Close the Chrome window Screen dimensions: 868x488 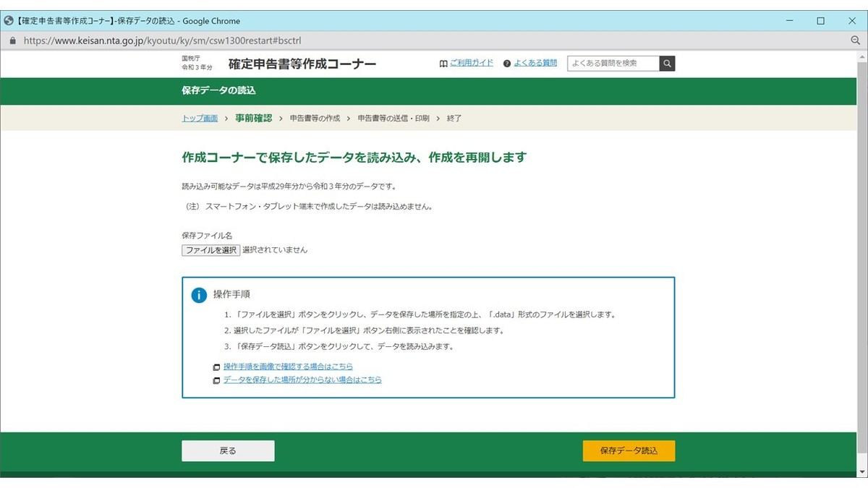[x=852, y=21]
